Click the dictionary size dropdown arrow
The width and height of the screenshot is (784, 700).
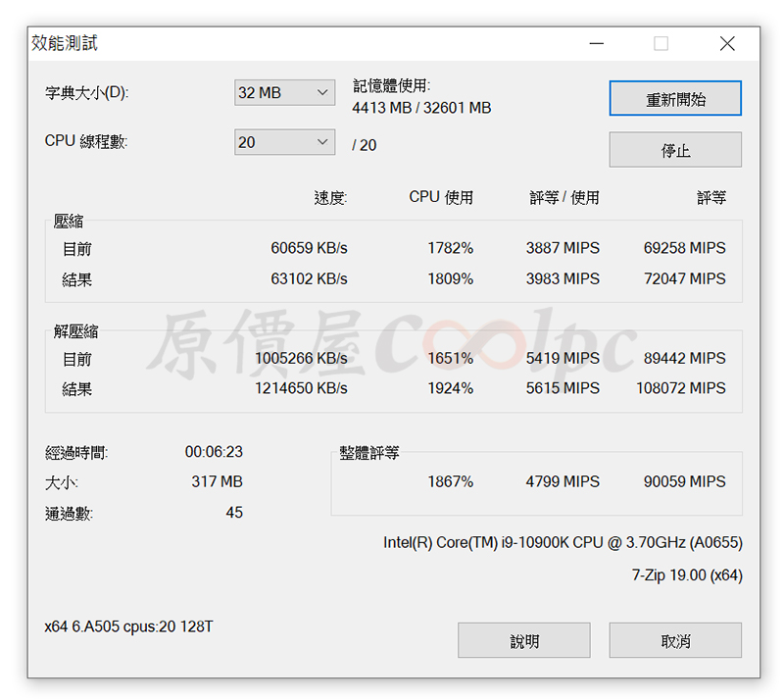click(322, 92)
